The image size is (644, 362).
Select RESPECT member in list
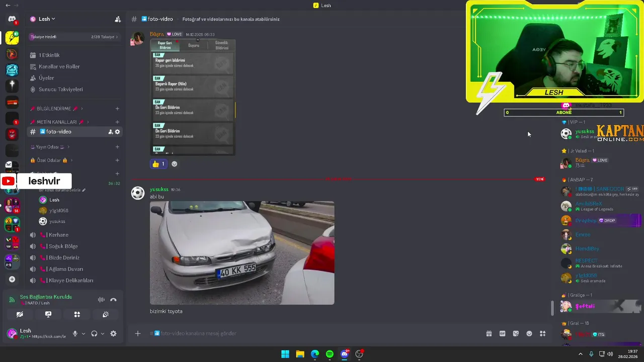(x=601, y=263)
